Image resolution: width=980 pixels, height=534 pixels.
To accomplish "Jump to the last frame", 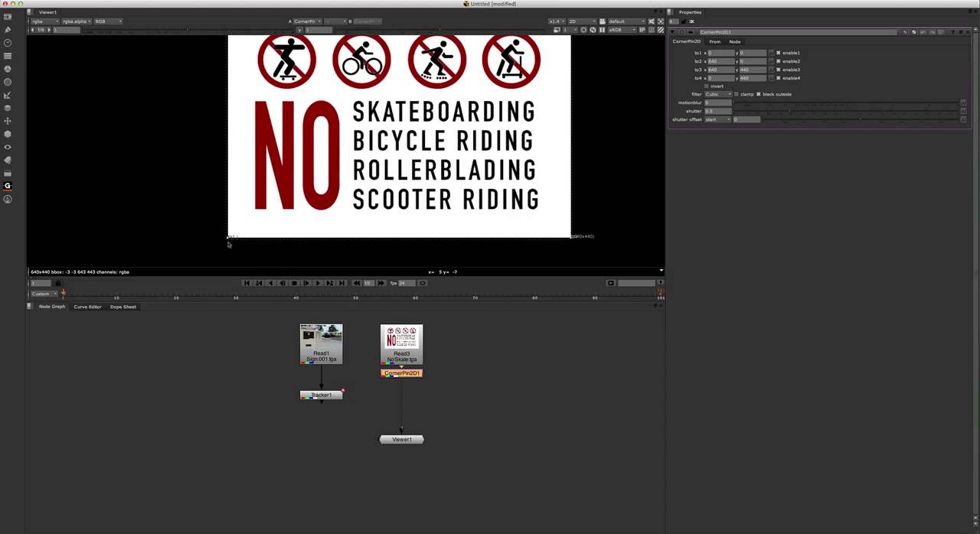I will (341, 283).
